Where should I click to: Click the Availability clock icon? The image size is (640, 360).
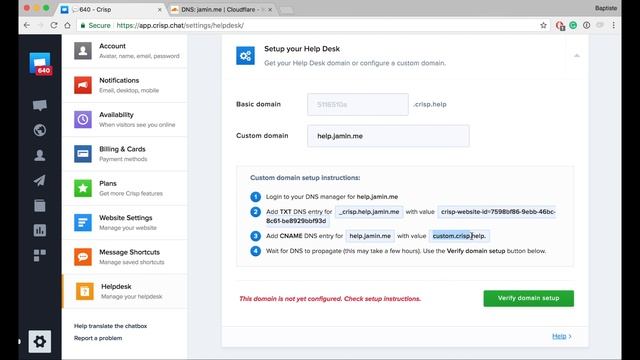[x=83, y=119]
